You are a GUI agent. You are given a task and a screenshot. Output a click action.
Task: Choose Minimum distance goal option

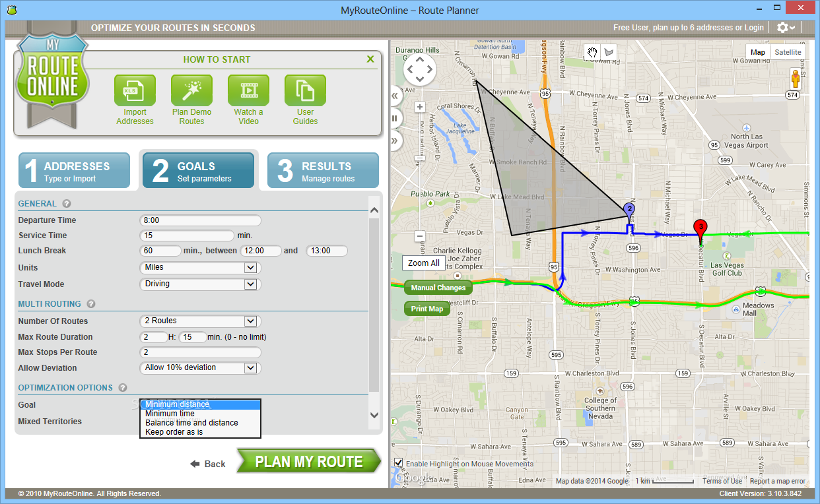click(201, 404)
